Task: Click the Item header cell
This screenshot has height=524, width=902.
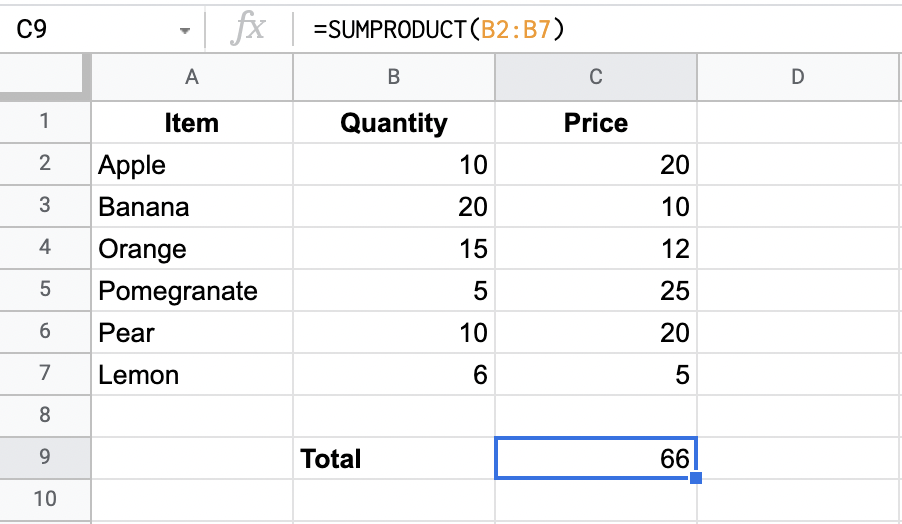Action: pos(192,123)
